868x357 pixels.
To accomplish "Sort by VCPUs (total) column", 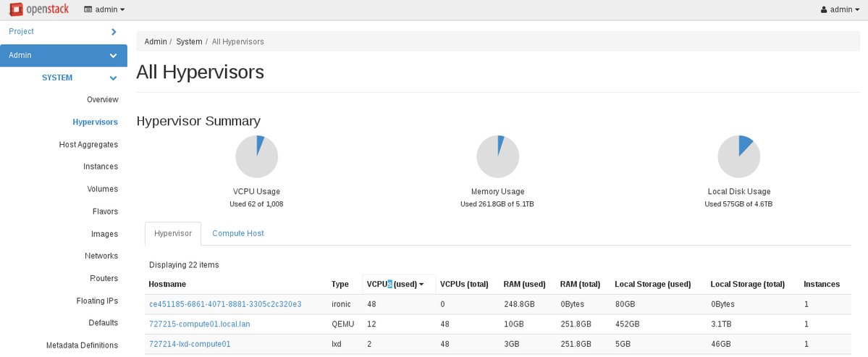I will tap(464, 285).
